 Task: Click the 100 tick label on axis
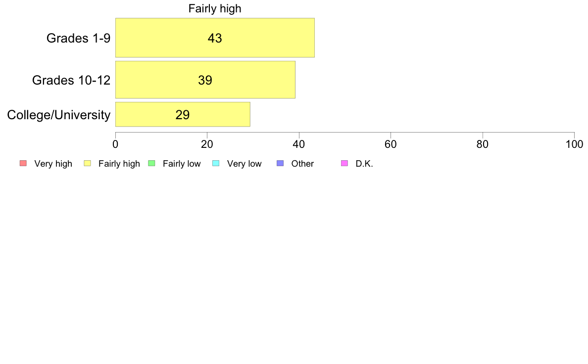pyautogui.click(x=574, y=144)
